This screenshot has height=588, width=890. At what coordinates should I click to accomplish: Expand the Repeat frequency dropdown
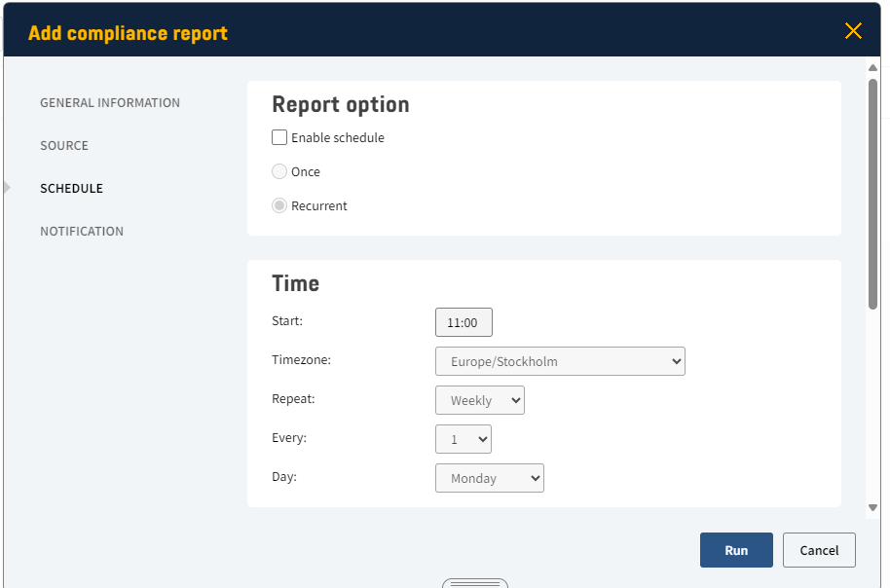tap(479, 400)
